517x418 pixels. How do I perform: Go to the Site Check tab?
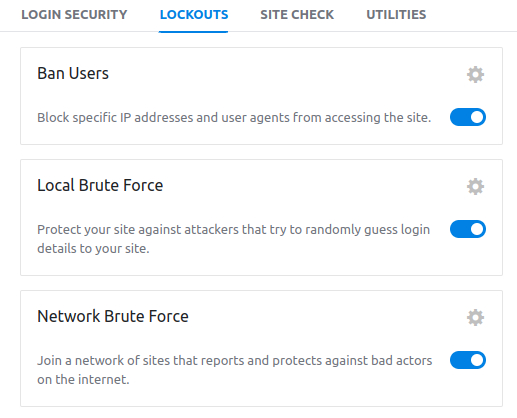[297, 15]
